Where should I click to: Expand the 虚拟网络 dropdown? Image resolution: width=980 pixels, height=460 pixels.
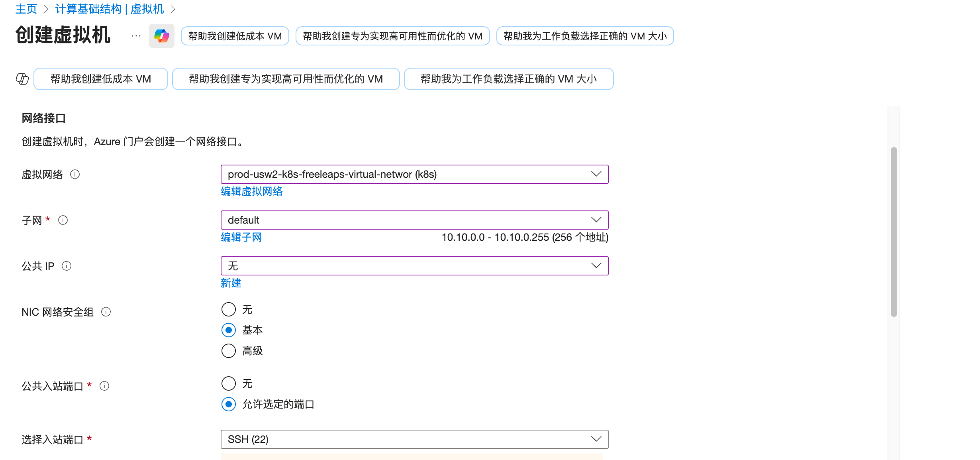(414, 175)
